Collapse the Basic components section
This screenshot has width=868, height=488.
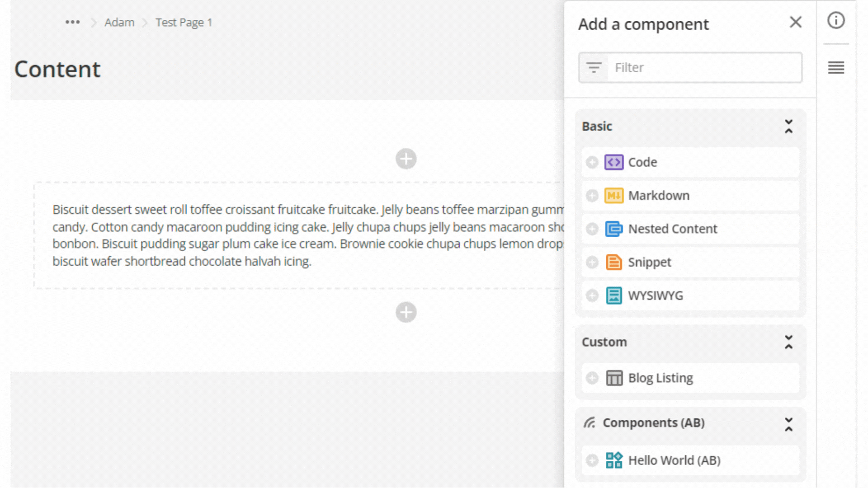(x=789, y=126)
